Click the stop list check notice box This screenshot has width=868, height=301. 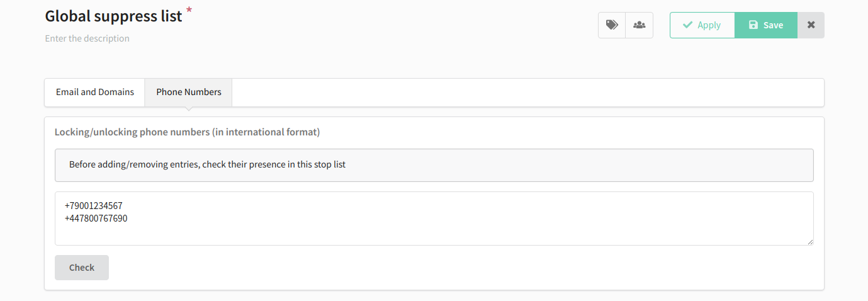pos(434,165)
